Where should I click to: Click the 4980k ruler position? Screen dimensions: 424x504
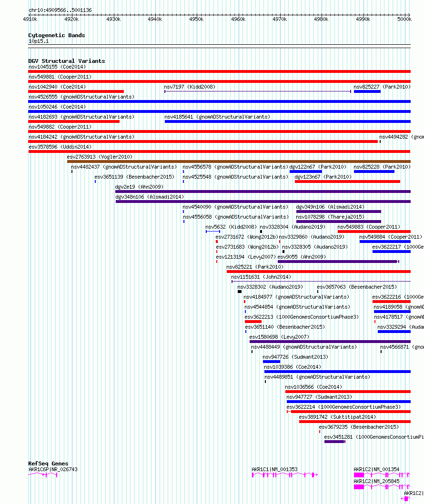[321, 19]
